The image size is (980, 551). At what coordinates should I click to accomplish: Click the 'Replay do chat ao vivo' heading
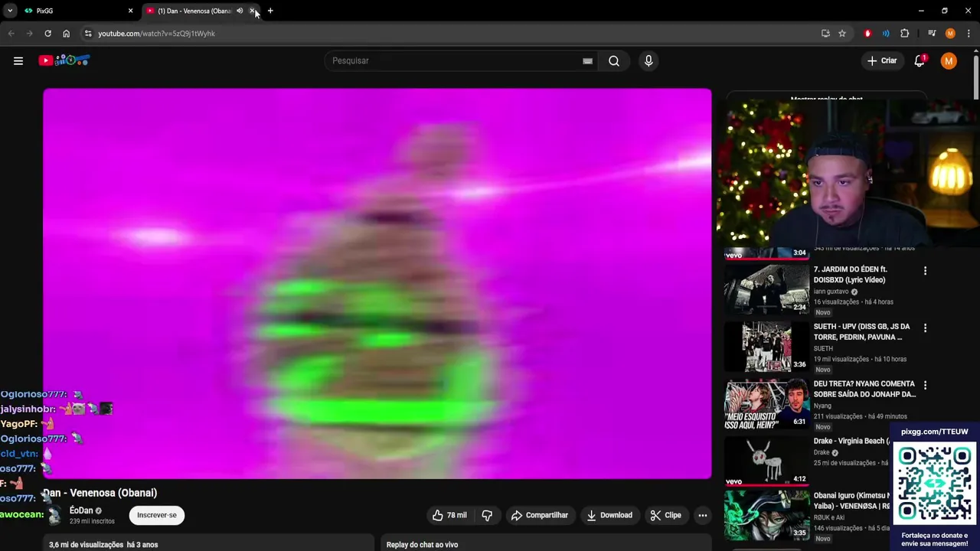422,545
